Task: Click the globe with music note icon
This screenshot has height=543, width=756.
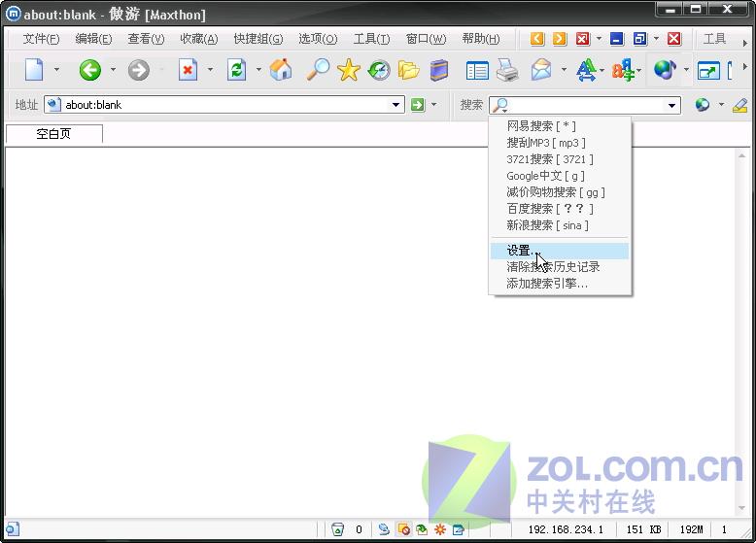Action: pos(665,70)
